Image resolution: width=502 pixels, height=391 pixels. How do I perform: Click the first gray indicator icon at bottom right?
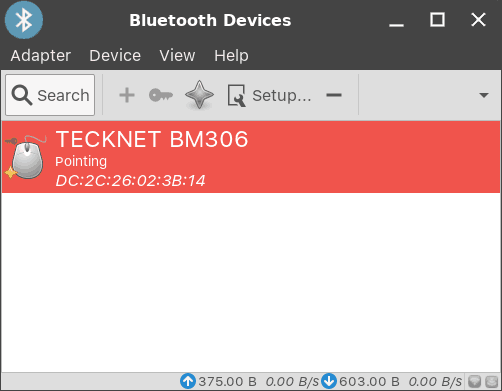[x=474, y=381]
